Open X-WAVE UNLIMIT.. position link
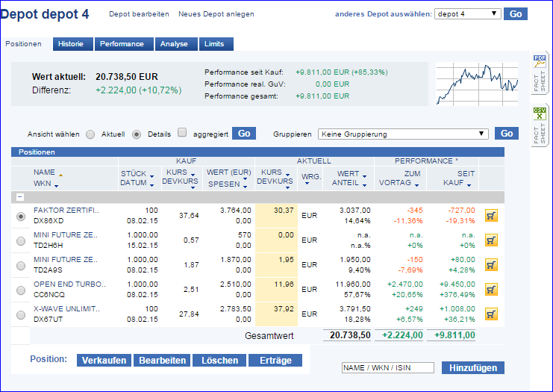This screenshot has height=392, width=553. tap(66, 309)
